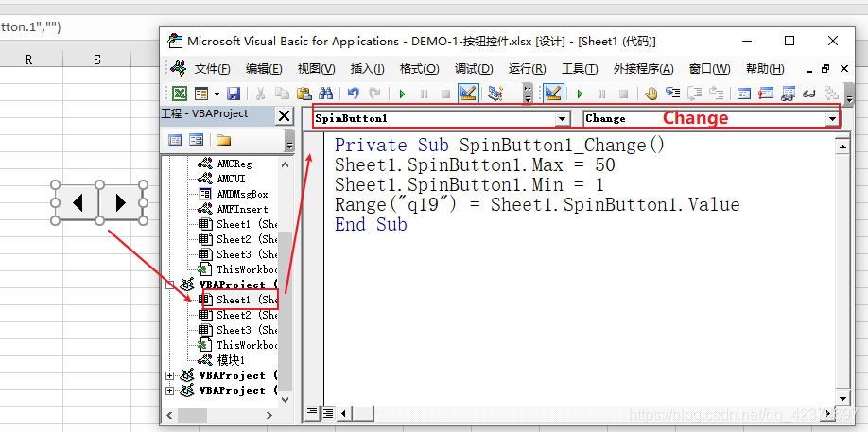The height and width of the screenshot is (432, 868).
Task: Click the project tree vertical scrollbar thumb
Action: 285,310
